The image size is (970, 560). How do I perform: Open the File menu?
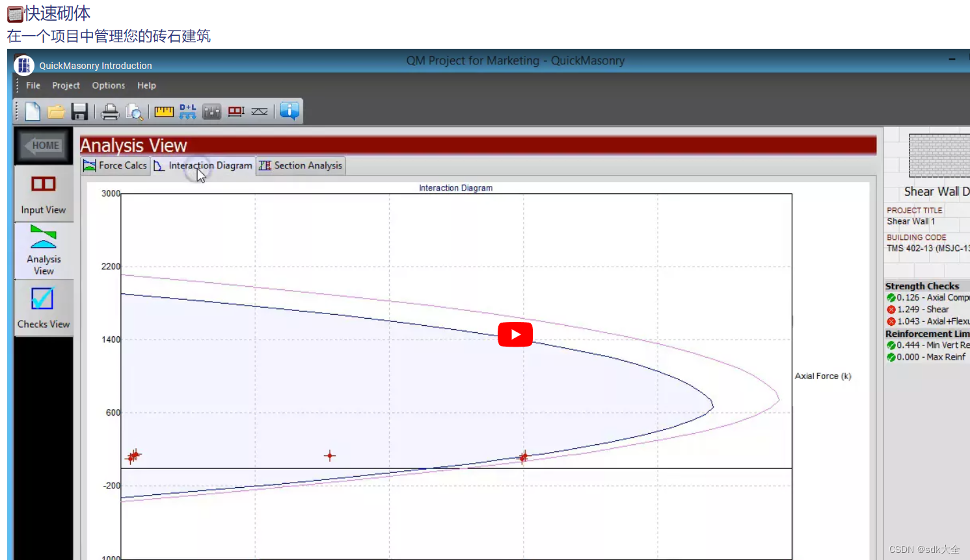[x=33, y=85]
